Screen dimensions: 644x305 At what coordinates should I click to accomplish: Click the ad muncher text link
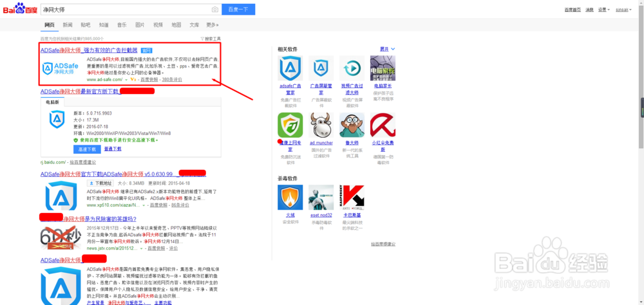tap(321, 143)
